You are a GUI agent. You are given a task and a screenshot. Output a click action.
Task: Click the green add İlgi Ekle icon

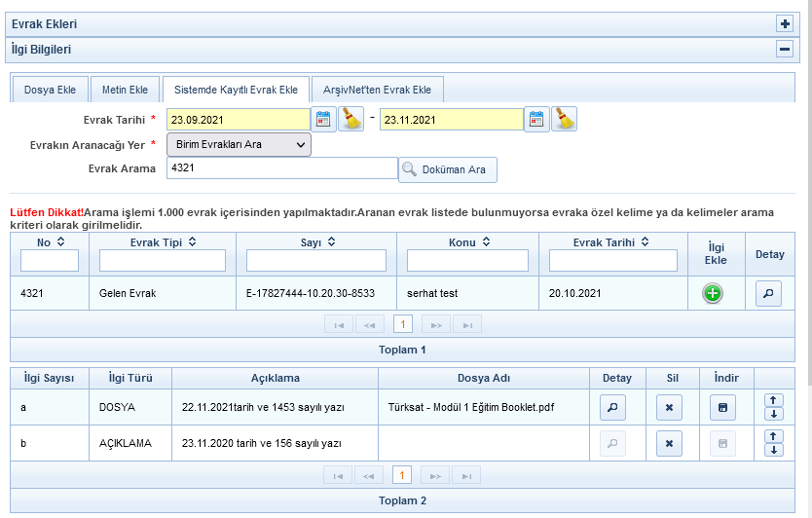pyautogui.click(x=713, y=294)
